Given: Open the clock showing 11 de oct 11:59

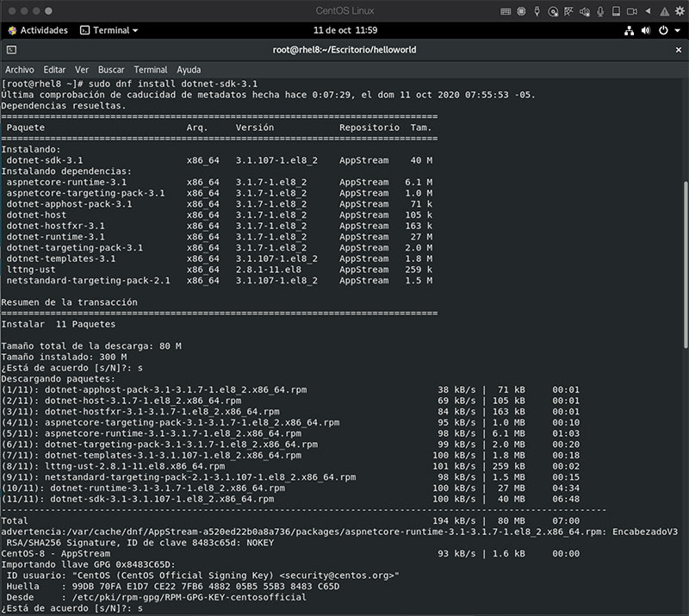Looking at the screenshot, I should pyautogui.click(x=345, y=30).
